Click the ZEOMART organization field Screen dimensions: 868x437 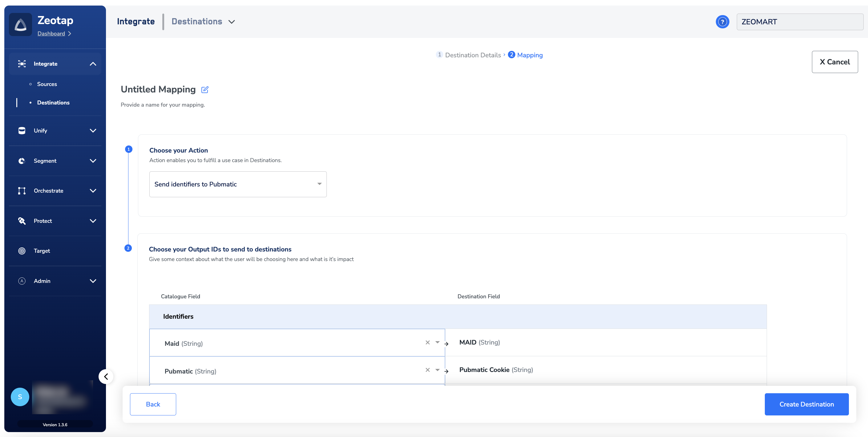(800, 22)
